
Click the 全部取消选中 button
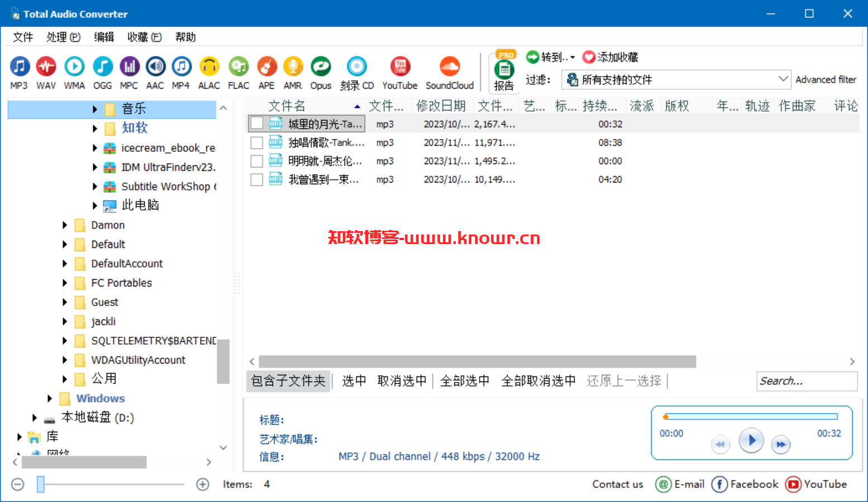coord(538,381)
